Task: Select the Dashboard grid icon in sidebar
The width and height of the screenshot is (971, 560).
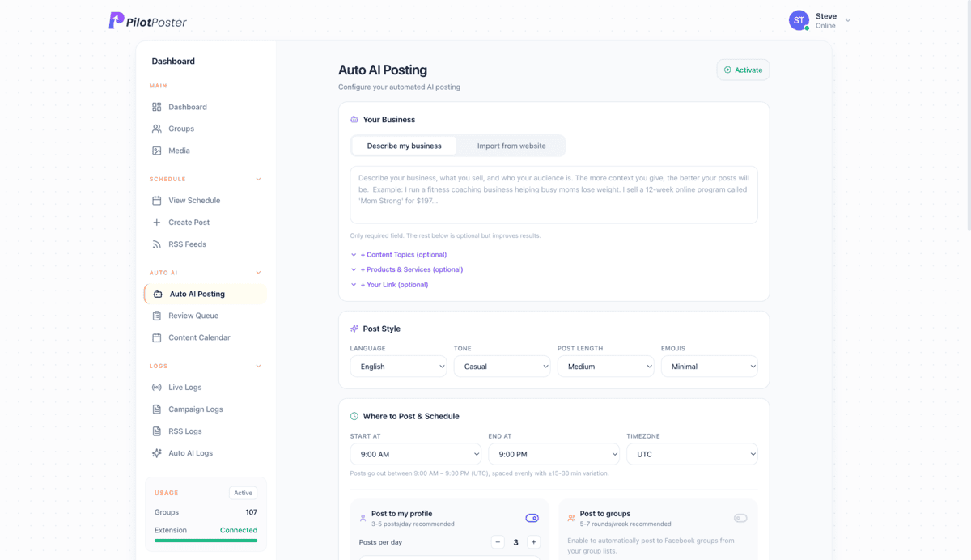Action: (157, 106)
